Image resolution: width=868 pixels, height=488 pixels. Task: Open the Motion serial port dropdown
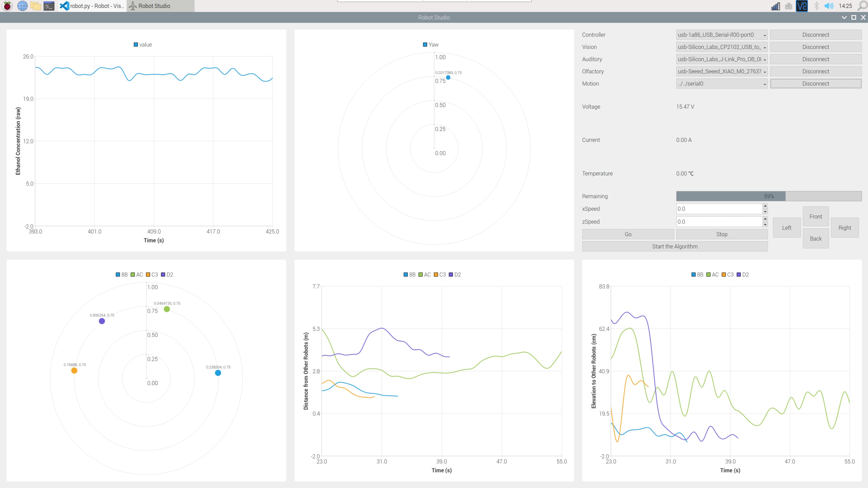(721, 83)
